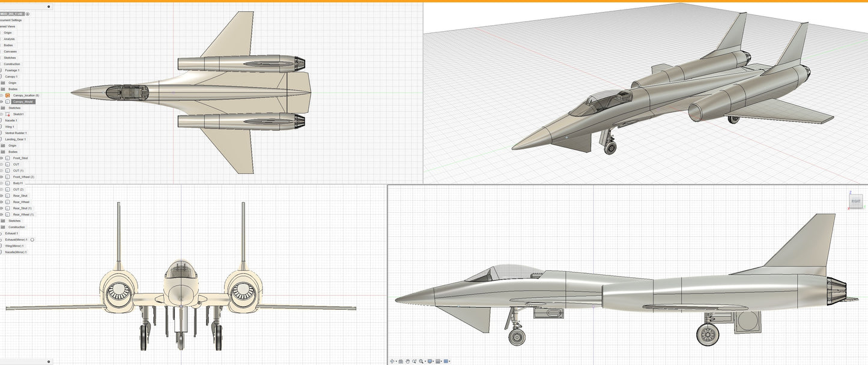Activate the Exhaust(Mirror):1 component radio button
Screen dimensions: 868x365
pyautogui.click(x=32, y=240)
